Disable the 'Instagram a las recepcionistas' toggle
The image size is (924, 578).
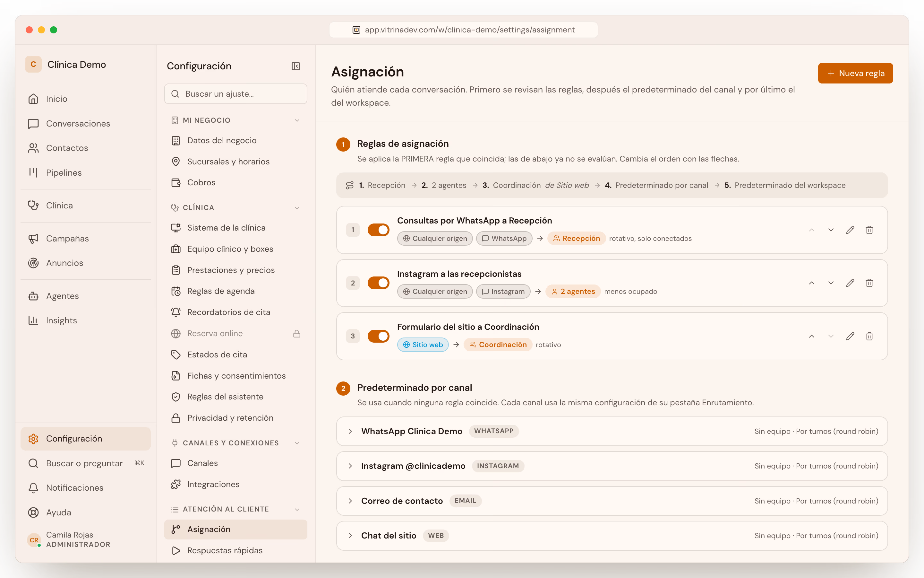coord(378,283)
